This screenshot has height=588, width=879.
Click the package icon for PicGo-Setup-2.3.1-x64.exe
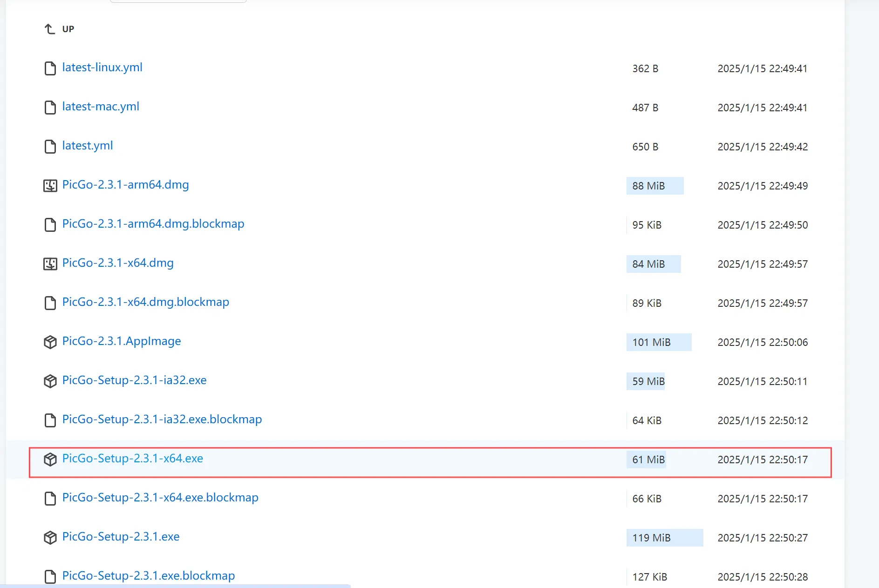(x=50, y=460)
